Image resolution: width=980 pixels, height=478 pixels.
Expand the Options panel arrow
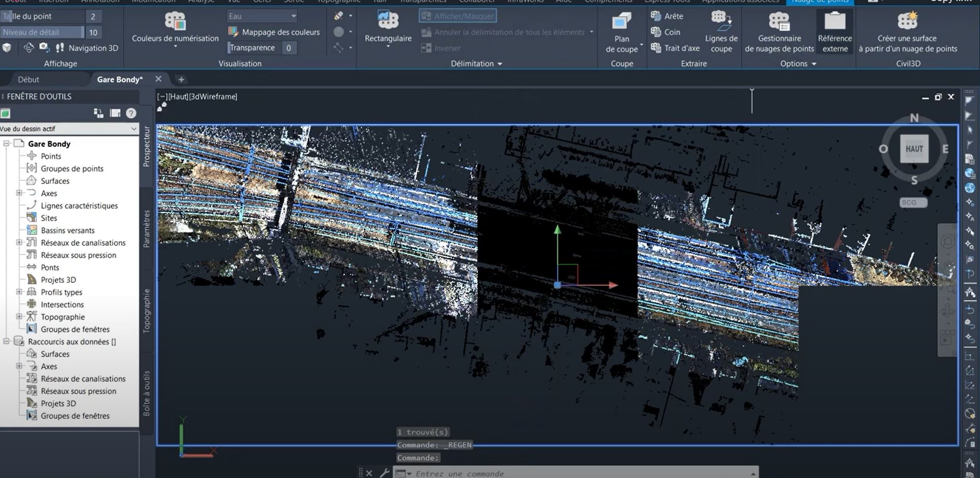(x=814, y=64)
